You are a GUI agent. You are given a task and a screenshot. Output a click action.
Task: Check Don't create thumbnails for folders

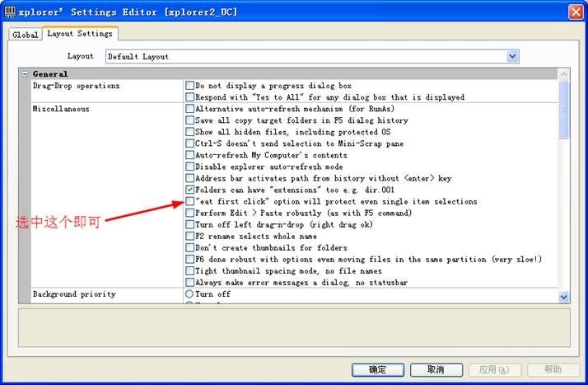coord(190,247)
